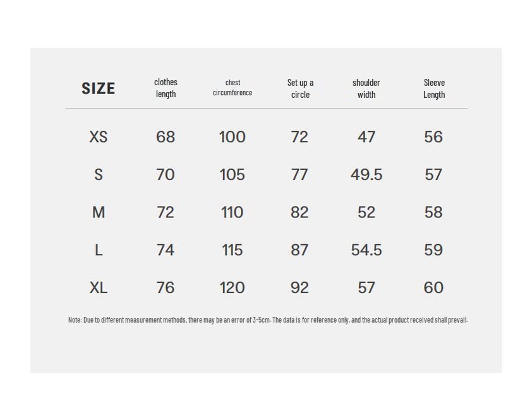Click chest circumference value 100 for XS

tap(232, 137)
